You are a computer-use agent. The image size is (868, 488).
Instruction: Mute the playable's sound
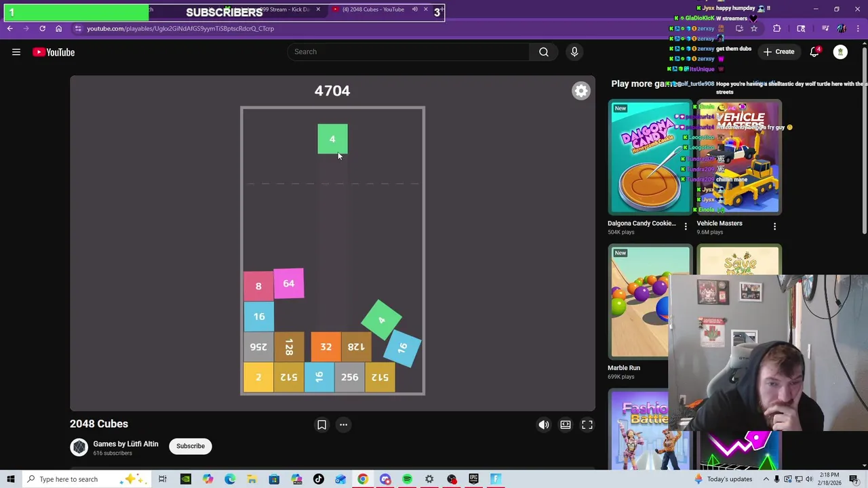pyautogui.click(x=544, y=425)
